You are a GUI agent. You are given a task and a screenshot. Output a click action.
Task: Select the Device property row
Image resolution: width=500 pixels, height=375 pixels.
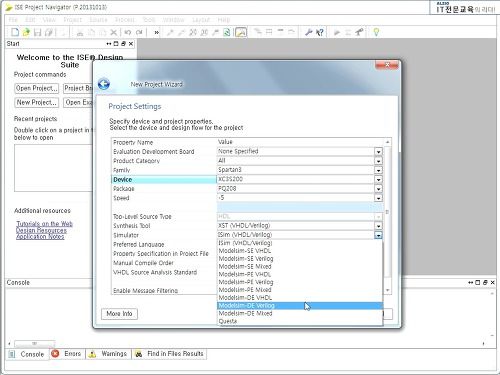tap(164, 180)
